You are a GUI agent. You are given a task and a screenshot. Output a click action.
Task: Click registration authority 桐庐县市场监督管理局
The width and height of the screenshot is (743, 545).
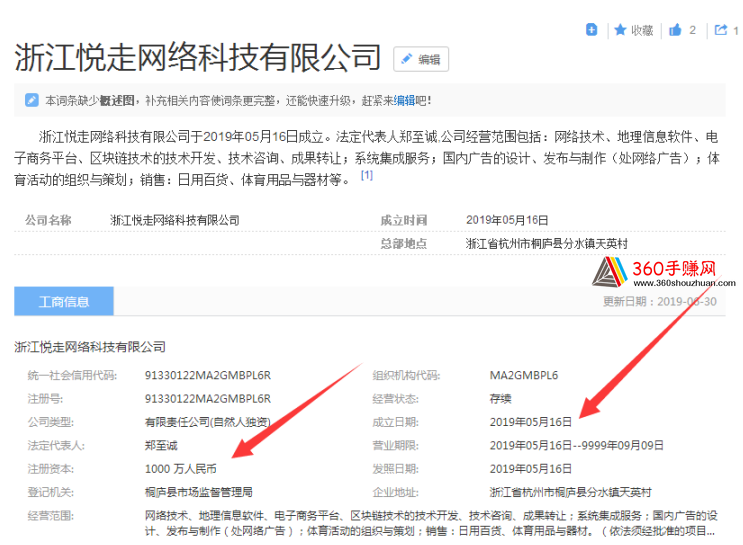click(199, 492)
